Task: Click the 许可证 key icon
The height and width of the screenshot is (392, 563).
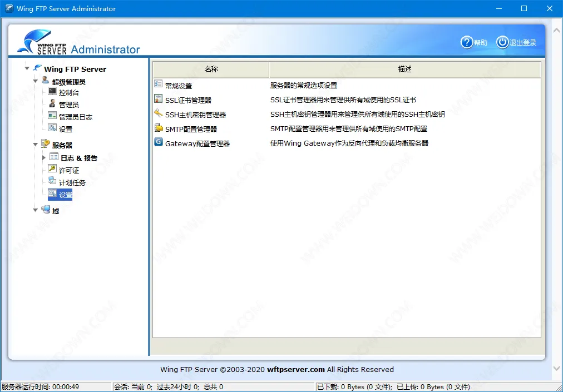Action: pyautogui.click(x=52, y=168)
